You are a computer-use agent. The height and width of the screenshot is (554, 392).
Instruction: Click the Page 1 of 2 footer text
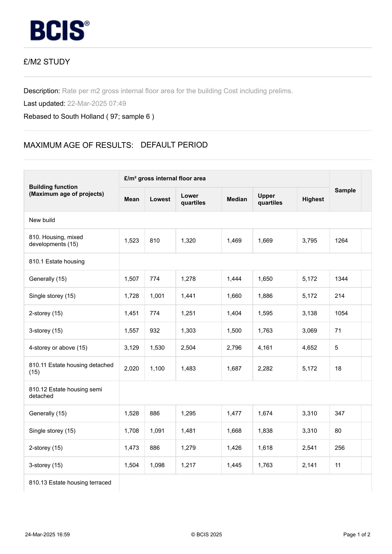(357, 535)
